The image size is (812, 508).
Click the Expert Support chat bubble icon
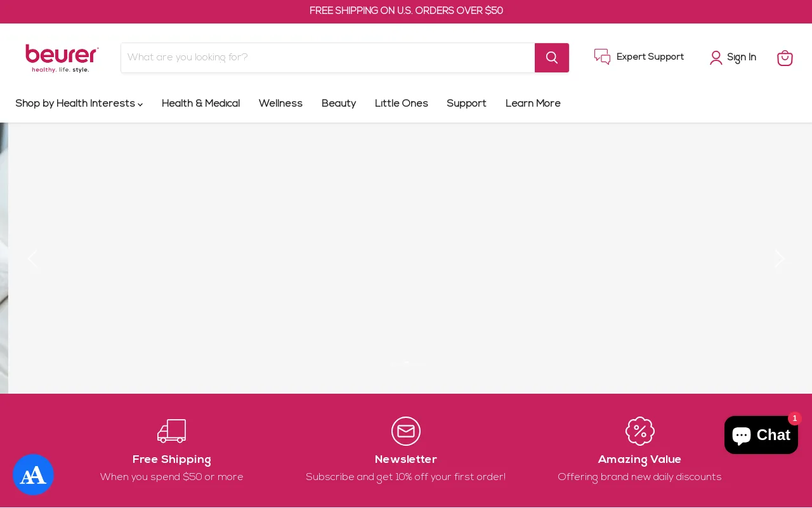pyautogui.click(x=602, y=57)
